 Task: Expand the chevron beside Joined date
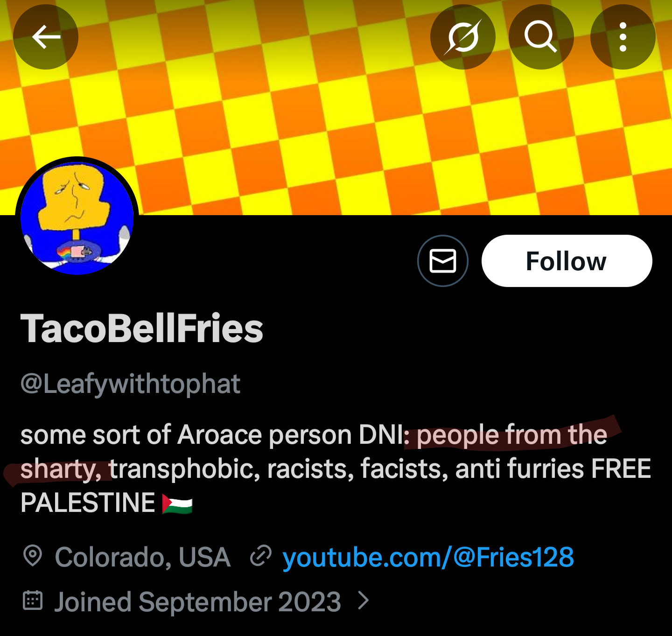[364, 601]
